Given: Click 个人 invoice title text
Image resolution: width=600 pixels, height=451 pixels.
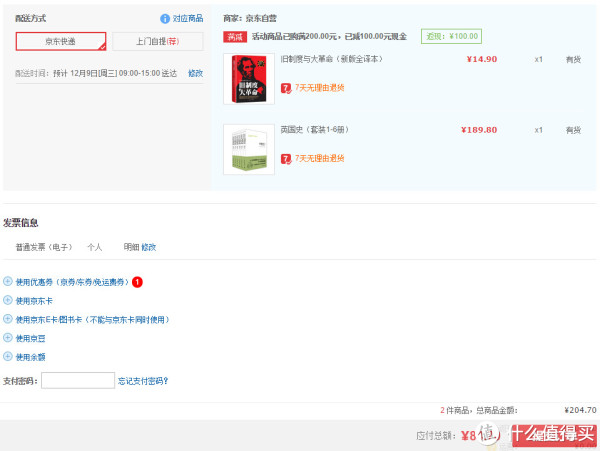Looking at the screenshot, I should point(95,247).
